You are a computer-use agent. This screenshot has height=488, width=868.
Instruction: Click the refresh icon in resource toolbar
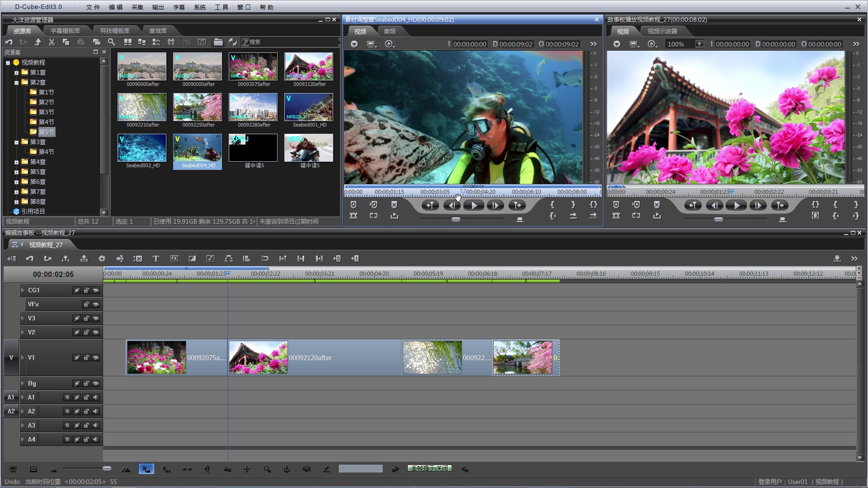(x=233, y=42)
